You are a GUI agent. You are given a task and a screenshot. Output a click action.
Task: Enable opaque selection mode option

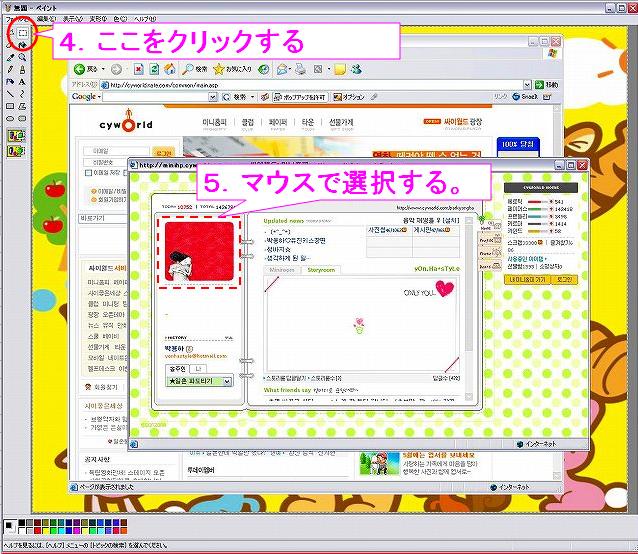(x=16, y=135)
